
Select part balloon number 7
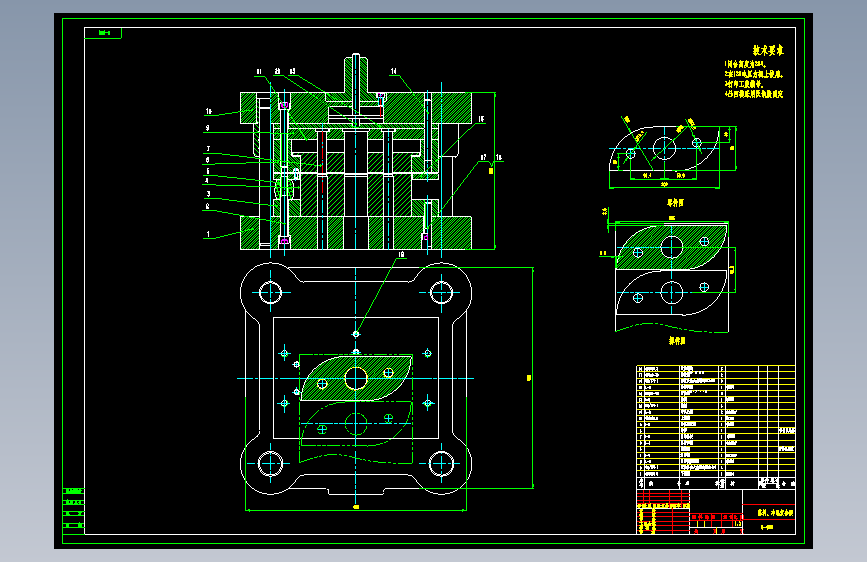click(208, 149)
